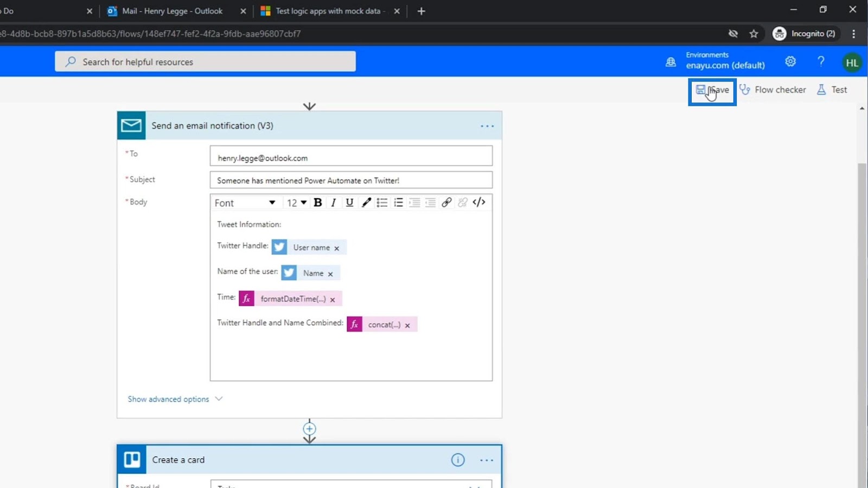The image size is (868, 488).
Task: Toggle italic formatting
Action: tap(334, 202)
